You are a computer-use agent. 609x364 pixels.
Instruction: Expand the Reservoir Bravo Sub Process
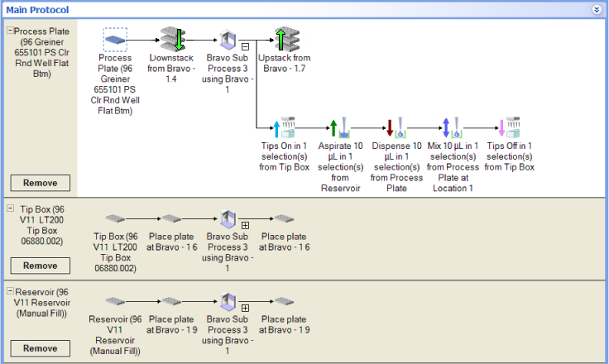(245, 308)
